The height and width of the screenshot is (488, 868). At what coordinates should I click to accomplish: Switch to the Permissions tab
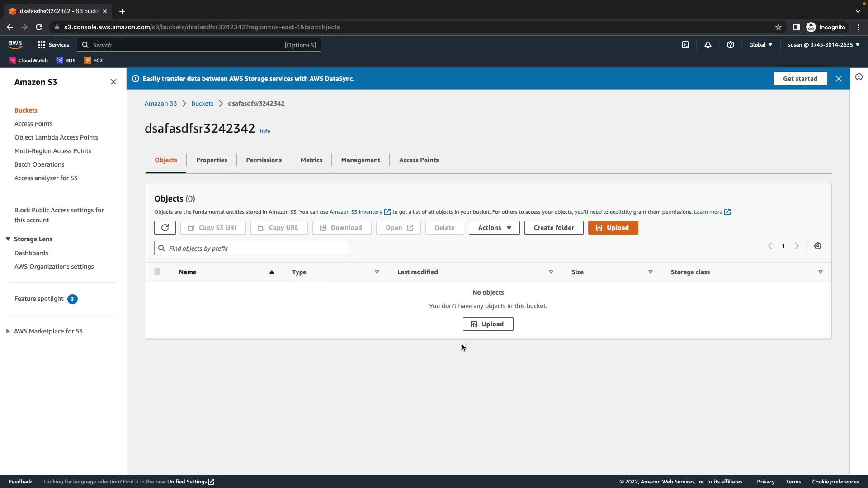[264, 160]
